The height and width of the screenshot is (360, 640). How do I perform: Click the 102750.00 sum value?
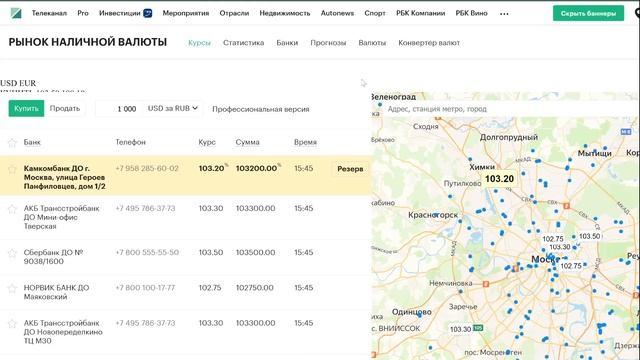255,288
